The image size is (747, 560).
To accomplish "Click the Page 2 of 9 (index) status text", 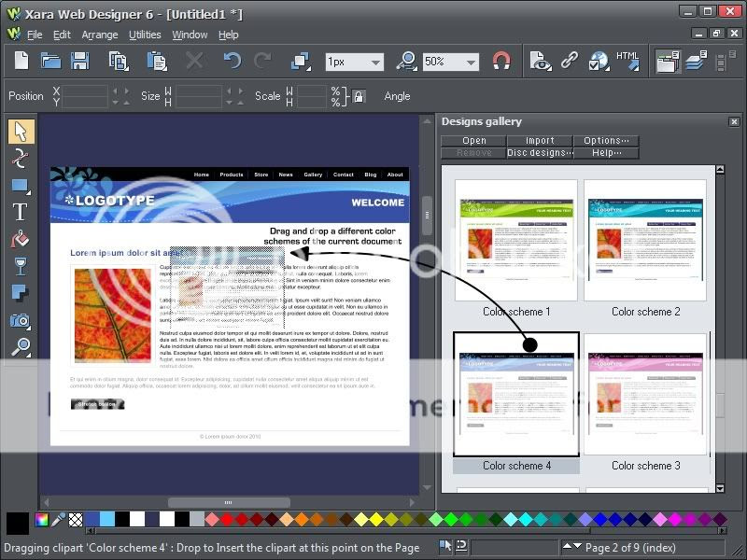I will pyautogui.click(x=630, y=548).
